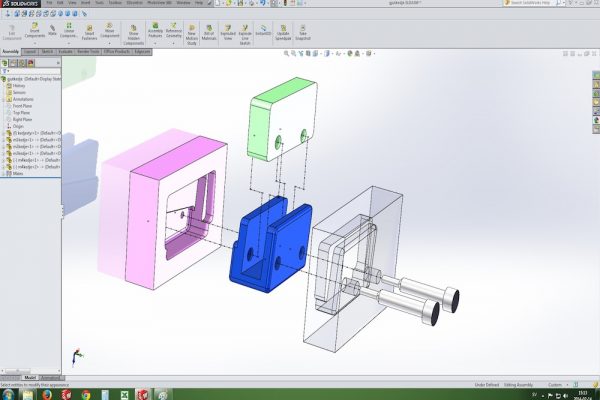
Task: Select Front Plane in the feature tree
Action: click(22, 105)
